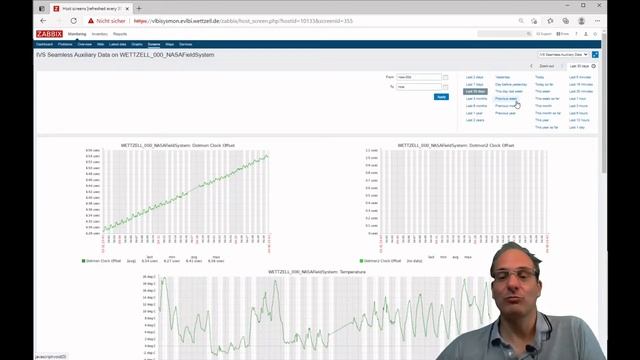Screen dimensions: 640x360
Task: Open the From date calendar picker
Action: click(x=445, y=77)
